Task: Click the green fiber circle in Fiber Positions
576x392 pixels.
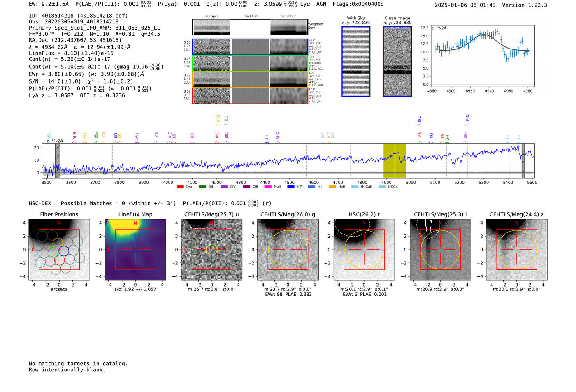Action: click(x=54, y=253)
